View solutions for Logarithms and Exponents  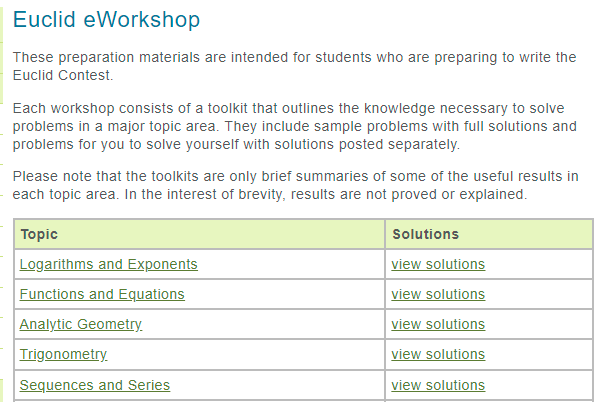pos(438,264)
